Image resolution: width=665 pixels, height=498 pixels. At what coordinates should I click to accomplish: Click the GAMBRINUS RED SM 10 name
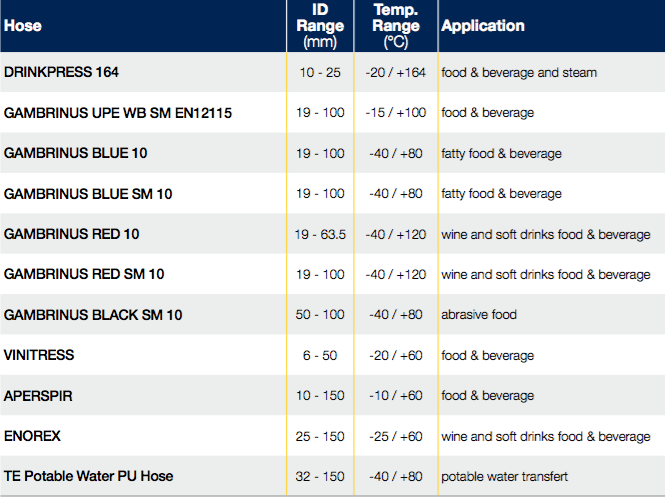pos(84,274)
